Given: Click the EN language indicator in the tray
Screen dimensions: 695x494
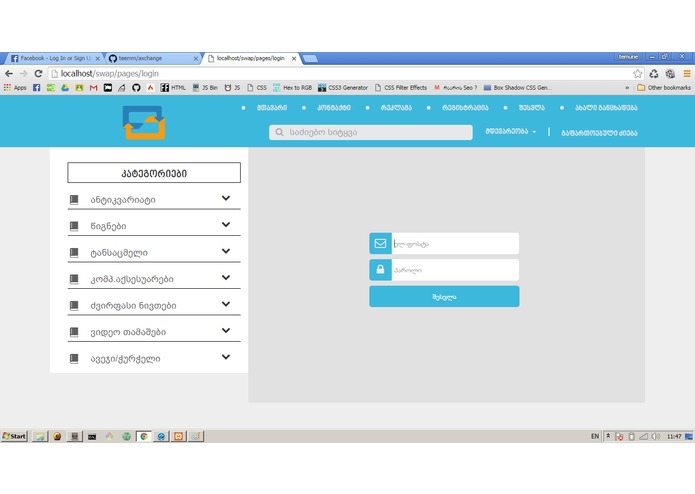Looking at the screenshot, I should tap(595, 436).
